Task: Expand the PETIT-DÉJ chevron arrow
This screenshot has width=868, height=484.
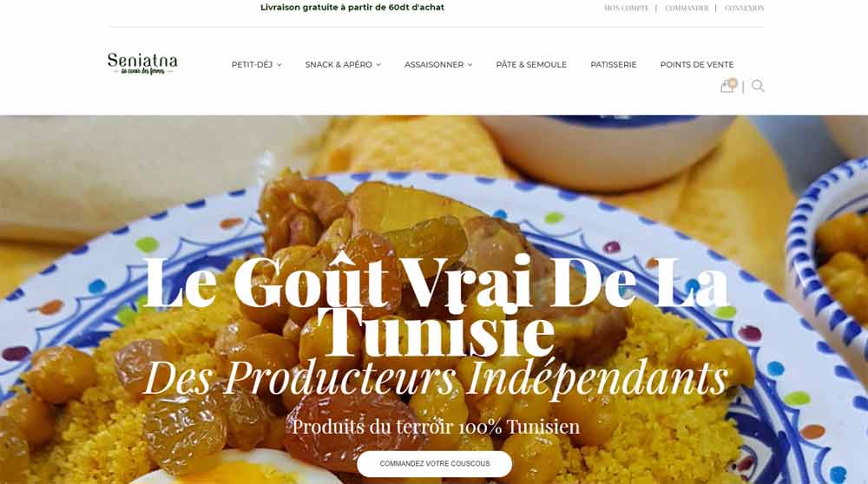Action: tap(279, 65)
